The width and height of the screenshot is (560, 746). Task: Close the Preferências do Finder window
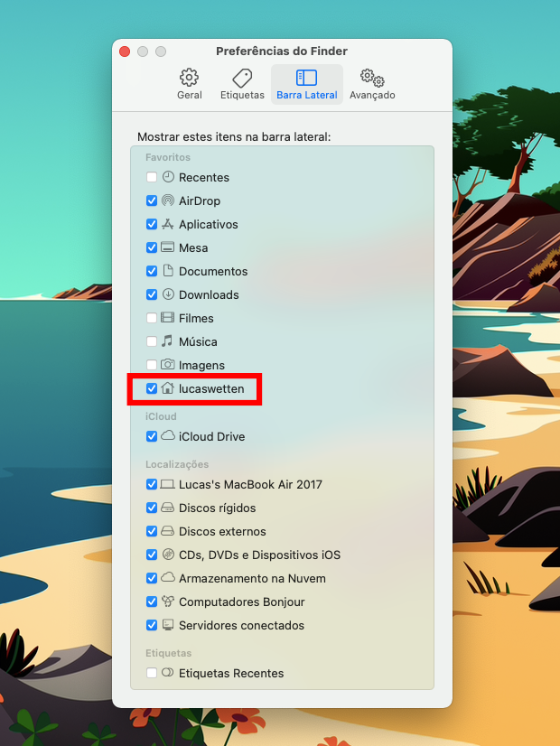point(125,51)
